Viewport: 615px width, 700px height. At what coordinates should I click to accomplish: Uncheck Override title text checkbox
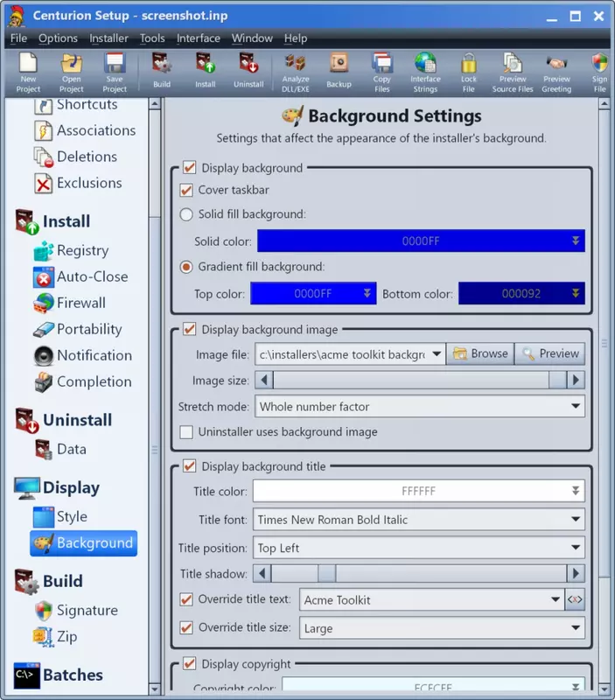(186, 599)
